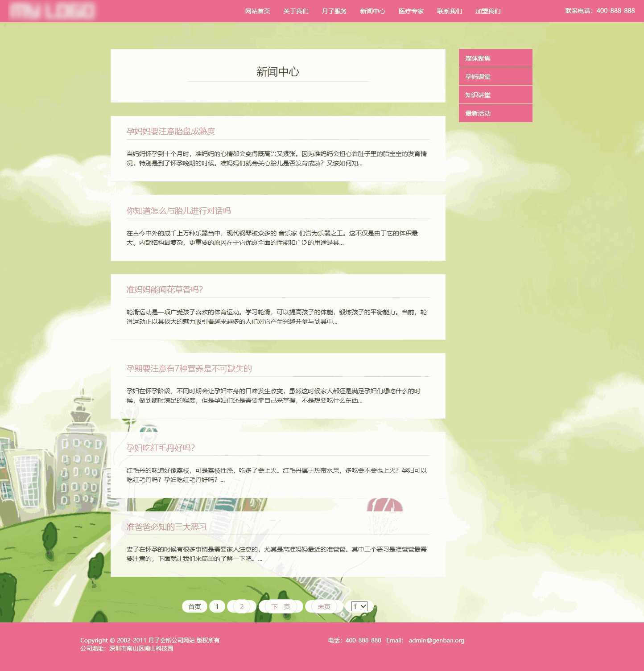Open article 孕妈妈要注意胎盘成熟度
The image size is (644, 671).
click(x=170, y=131)
